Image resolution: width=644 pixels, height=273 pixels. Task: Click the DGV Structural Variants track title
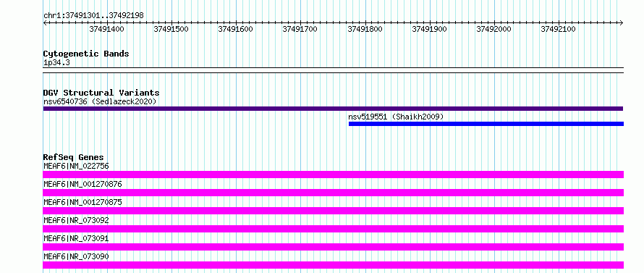click(101, 93)
